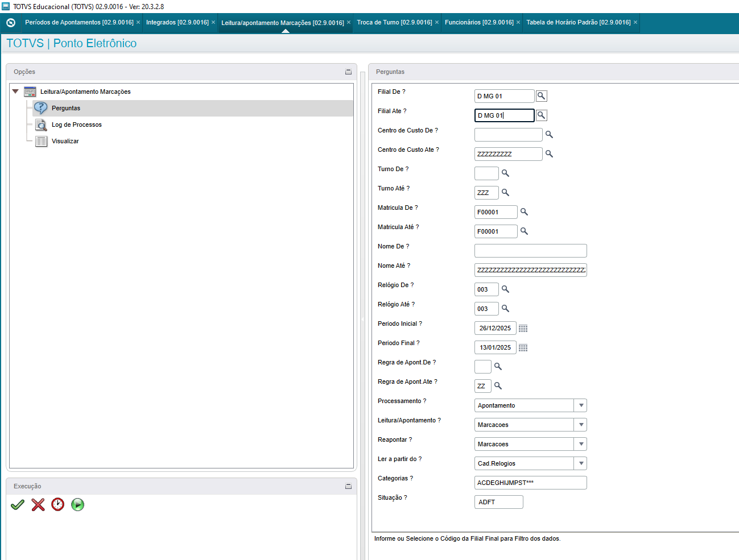Focus the Nome De text field
739x560 pixels.
(531, 251)
